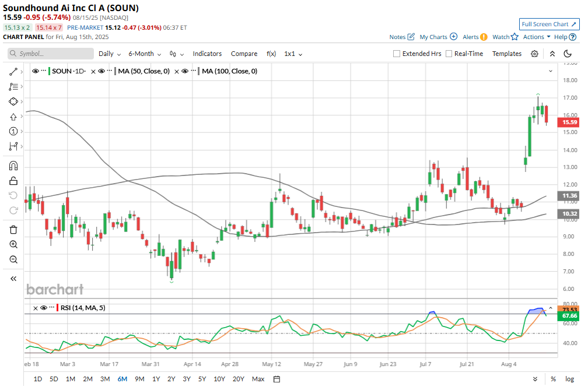Select the 1Y time range
Viewport: 588px width, 390px height.
pyautogui.click(x=156, y=379)
